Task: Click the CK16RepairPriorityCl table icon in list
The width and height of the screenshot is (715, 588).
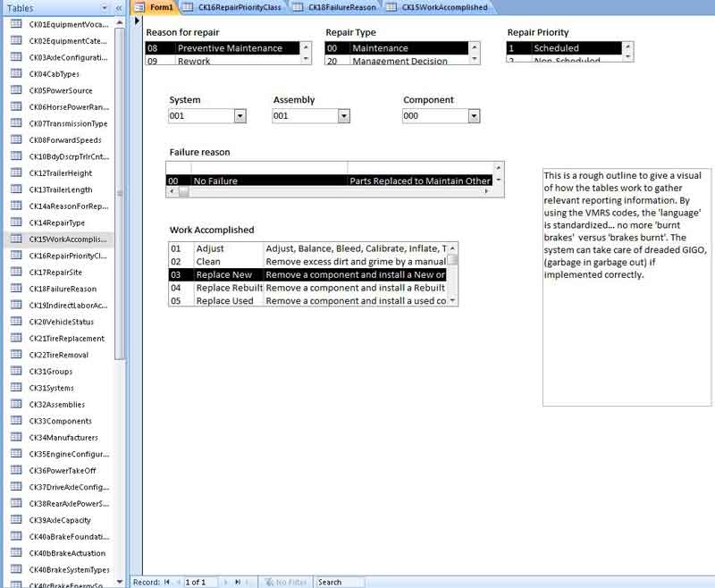Action: click(x=16, y=255)
